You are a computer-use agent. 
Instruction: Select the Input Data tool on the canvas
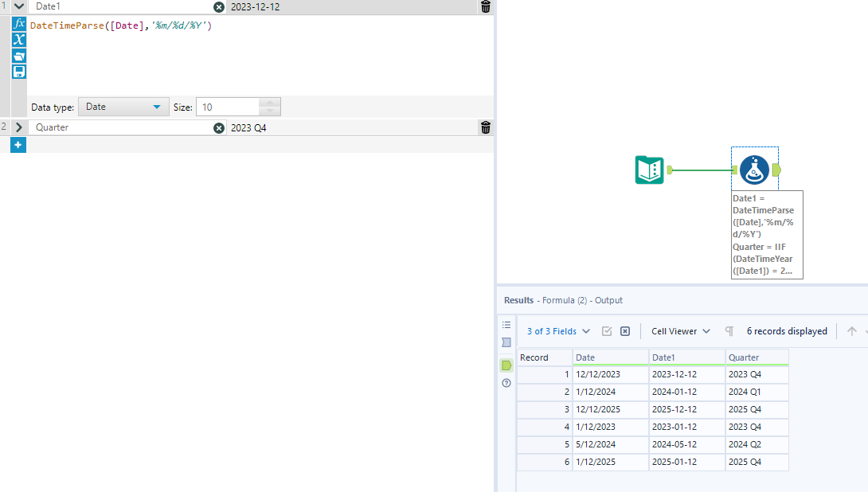pos(649,170)
